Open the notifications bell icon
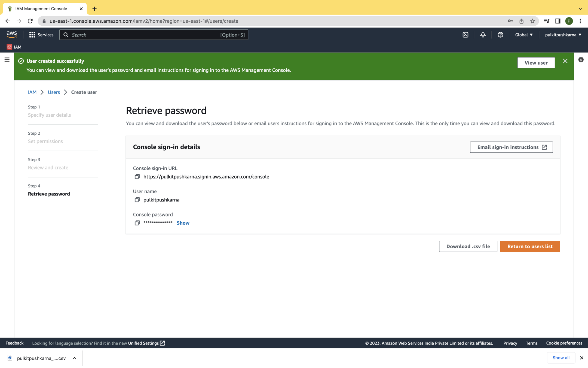 pyautogui.click(x=483, y=35)
